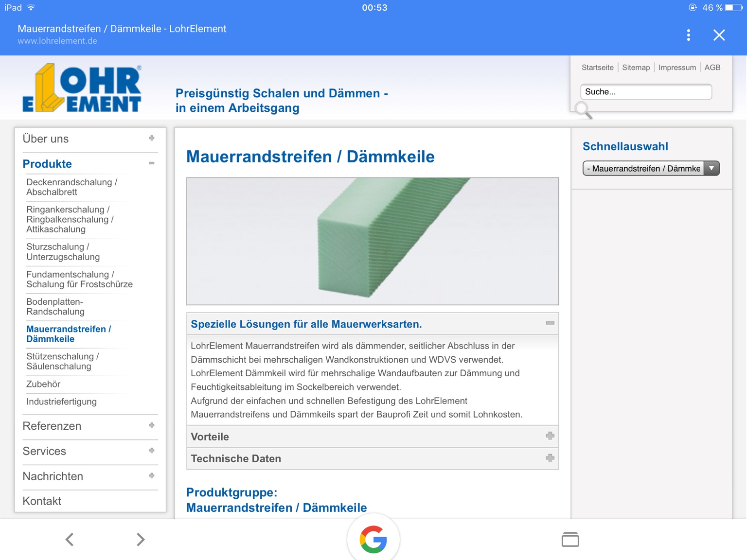
Task: Open Sturzschalung / Unterzugschalung
Action: point(63,252)
